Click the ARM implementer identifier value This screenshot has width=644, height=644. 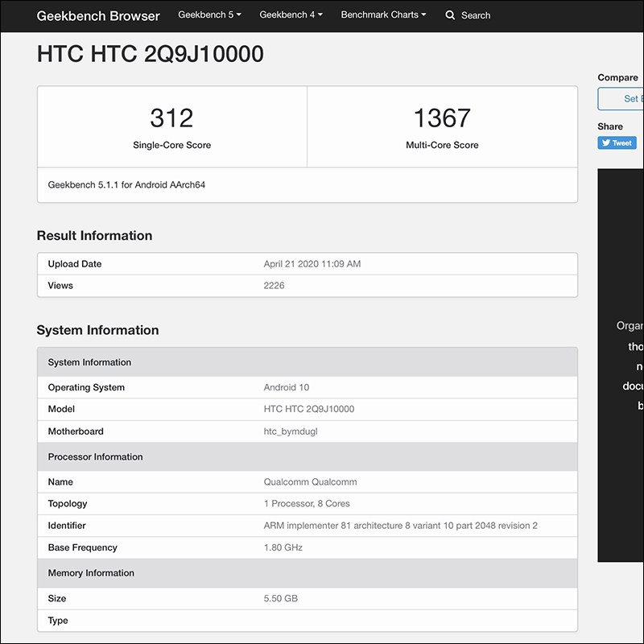tap(400, 526)
